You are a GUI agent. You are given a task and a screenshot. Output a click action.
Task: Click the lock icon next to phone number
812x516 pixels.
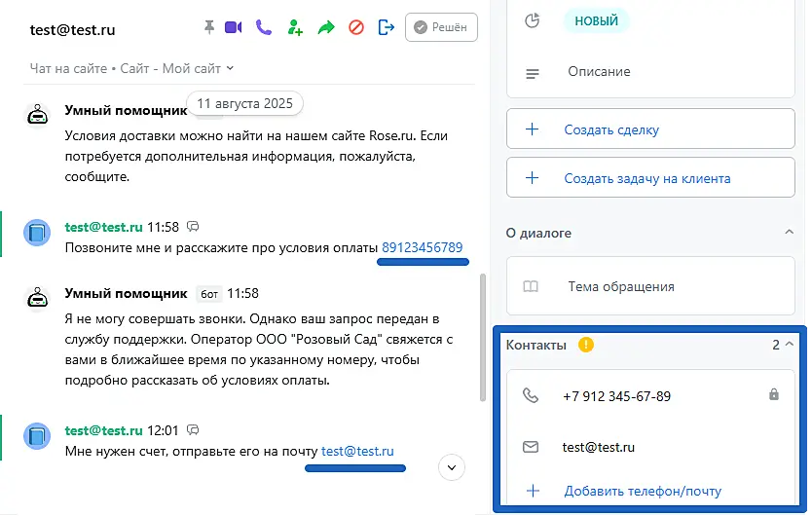coord(774,395)
